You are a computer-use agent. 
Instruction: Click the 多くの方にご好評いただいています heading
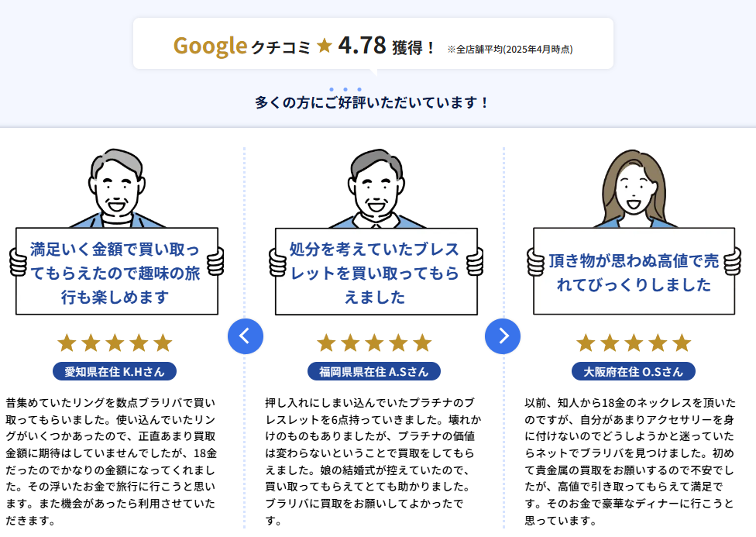tap(372, 102)
